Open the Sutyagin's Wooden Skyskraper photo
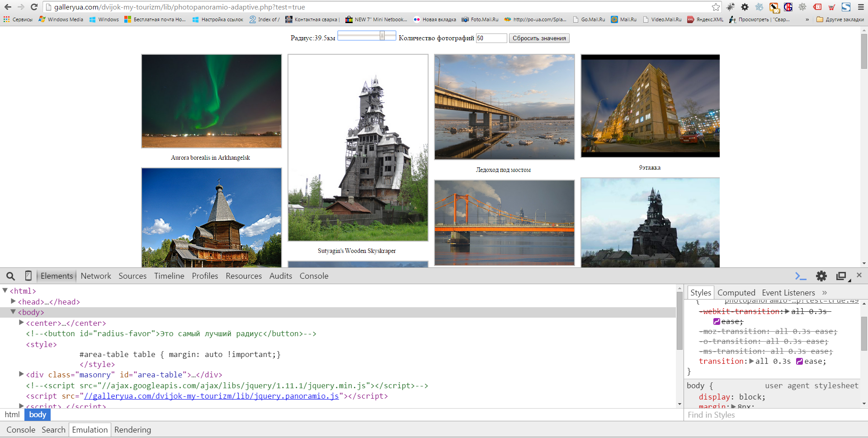The width and height of the screenshot is (868, 438). pyautogui.click(x=358, y=148)
